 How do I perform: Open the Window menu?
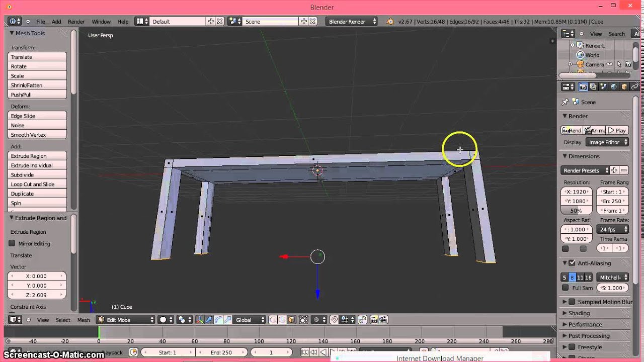(101, 22)
